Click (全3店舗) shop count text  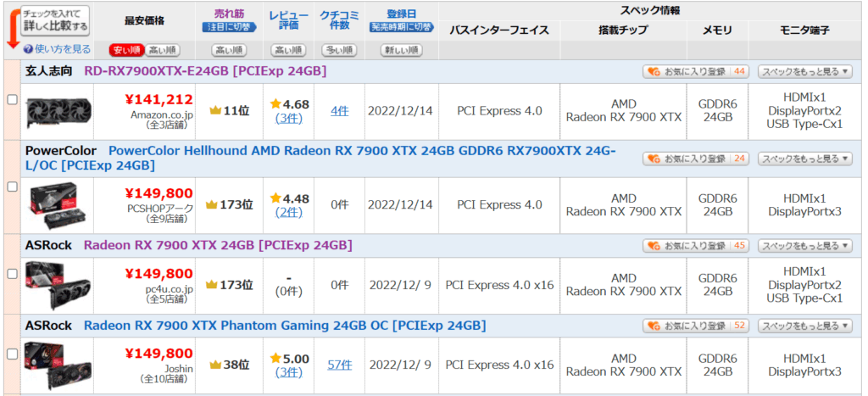[165, 125]
